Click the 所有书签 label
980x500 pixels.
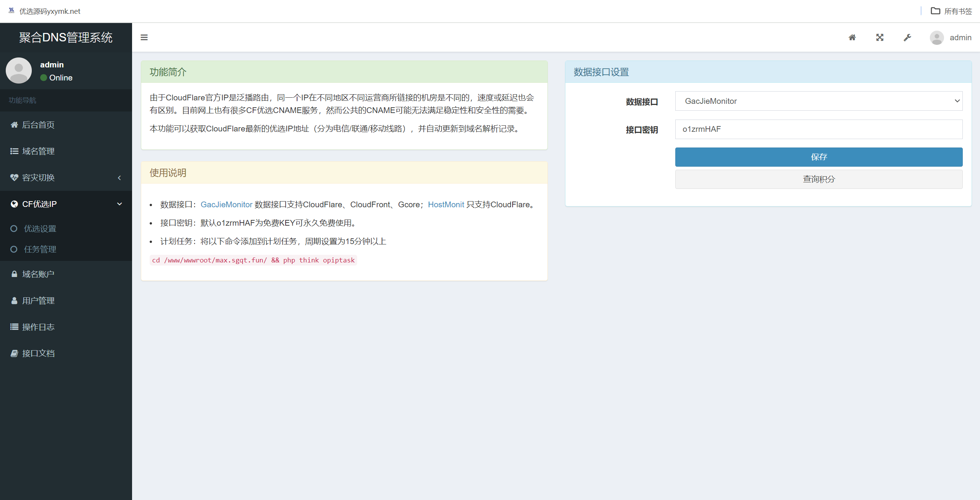[x=958, y=11]
